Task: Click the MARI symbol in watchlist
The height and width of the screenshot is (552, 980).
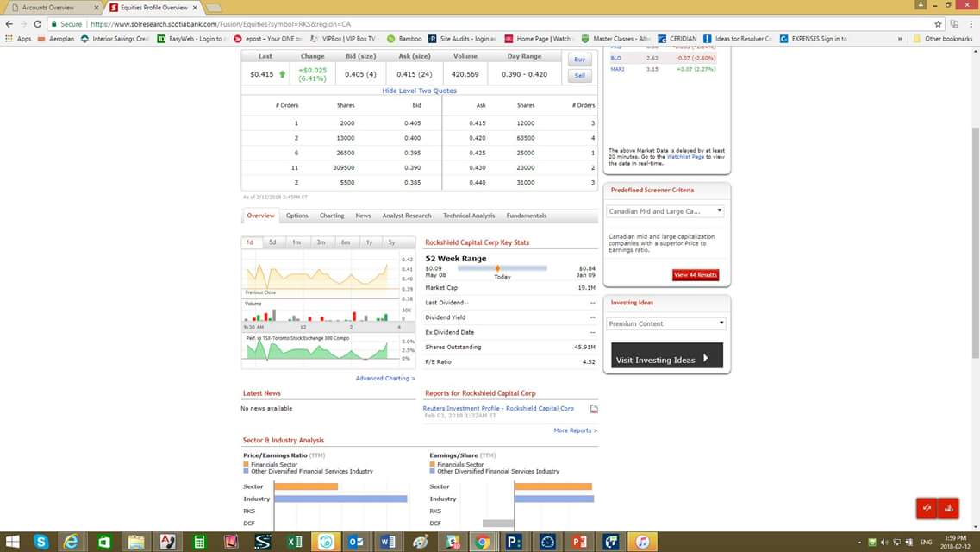Action: (617, 69)
